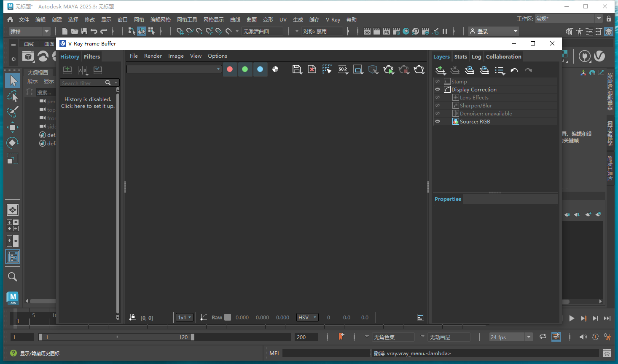This screenshot has height=364, width=618.
Task: Redo layer action in Layers panel
Action: (x=528, y=70)
